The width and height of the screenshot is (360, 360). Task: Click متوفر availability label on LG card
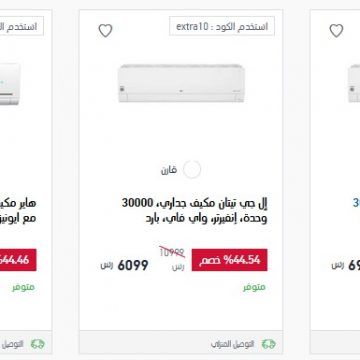[254, 287]
